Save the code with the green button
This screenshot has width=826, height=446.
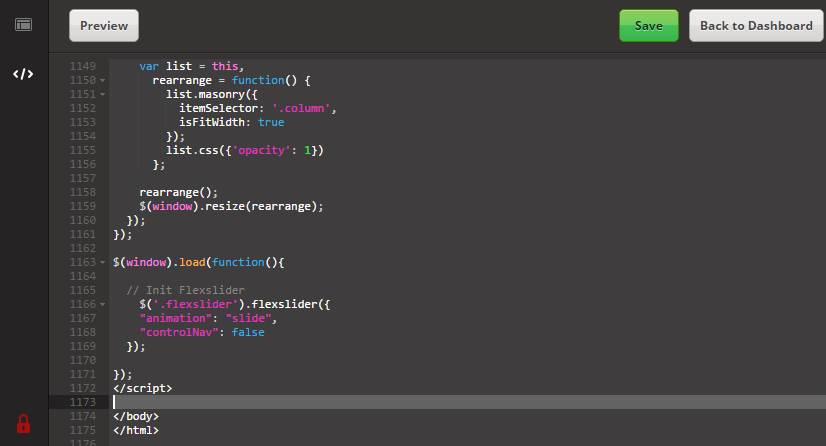click(648, 26)
